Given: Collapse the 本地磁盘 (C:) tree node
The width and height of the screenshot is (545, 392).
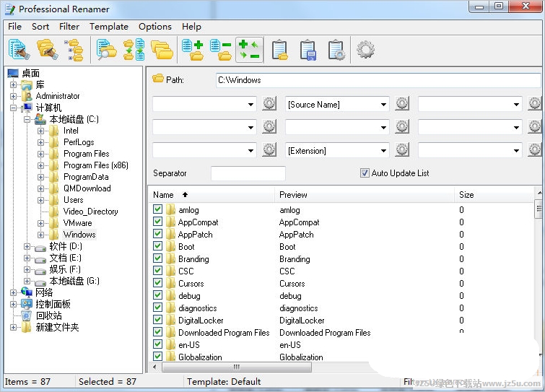Looking at the screenshot, I should [27, 119].
